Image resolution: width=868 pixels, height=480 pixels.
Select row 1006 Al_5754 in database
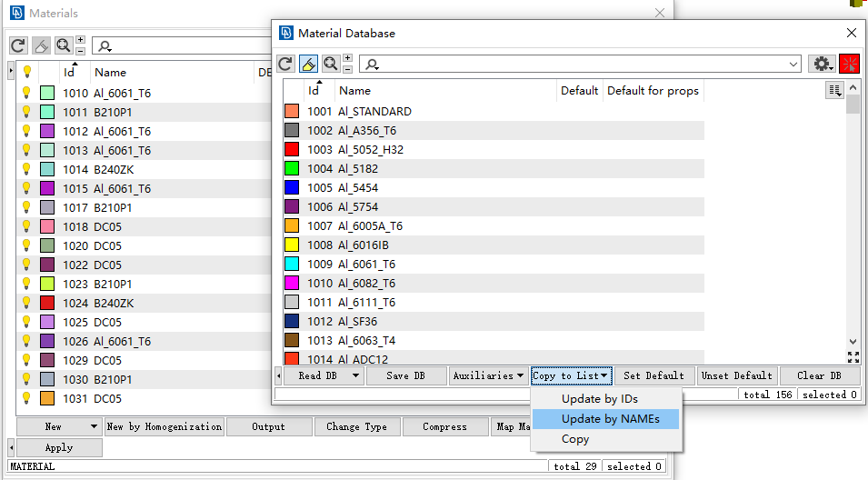tap(494, 206)
